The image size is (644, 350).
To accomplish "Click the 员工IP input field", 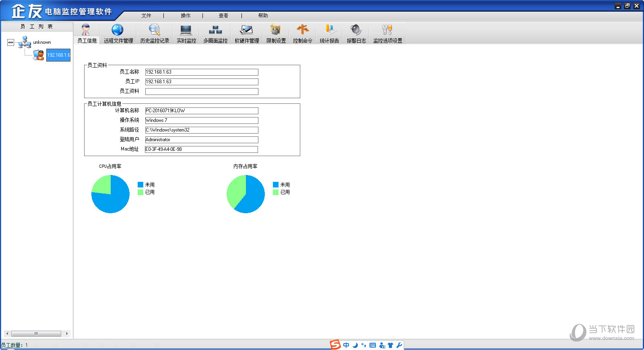I will 202,82.
